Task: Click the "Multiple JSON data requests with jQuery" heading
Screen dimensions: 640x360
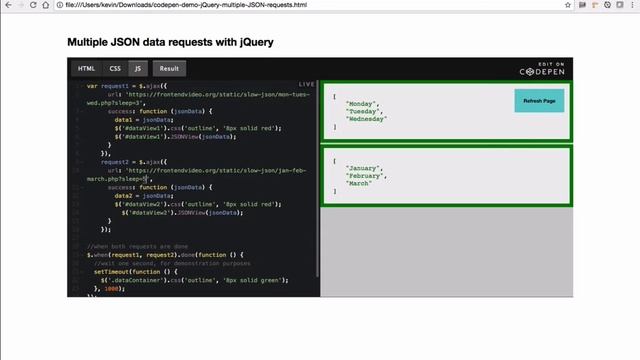Action: pyautogui.click(x=170, y=42)
